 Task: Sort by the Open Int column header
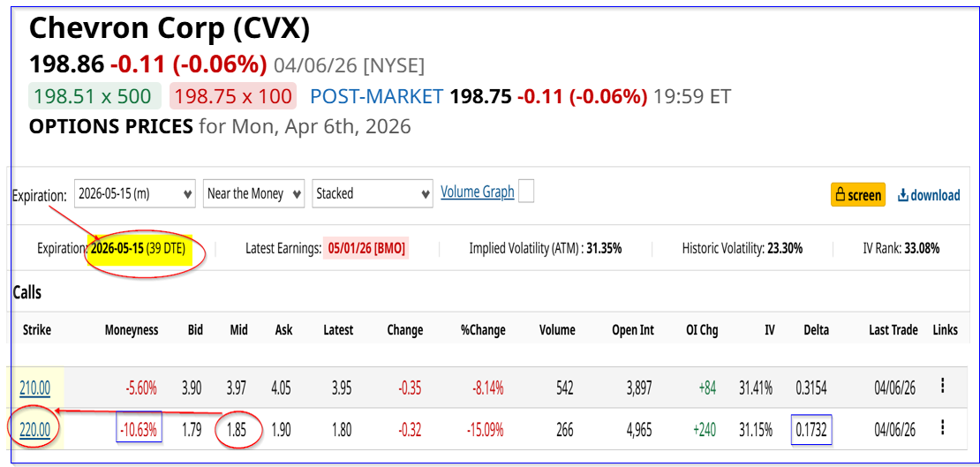(633, 330)
